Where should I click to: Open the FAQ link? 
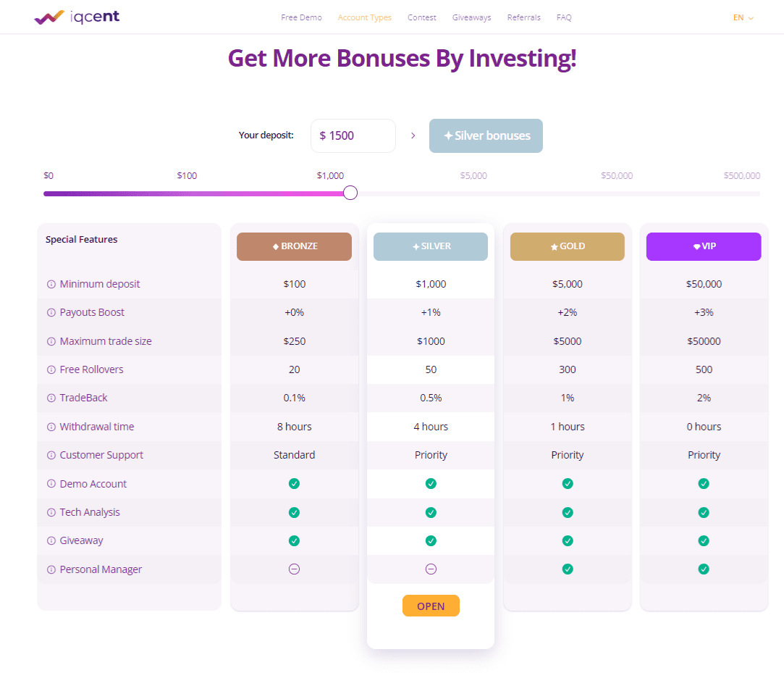[x=564, y=17]
